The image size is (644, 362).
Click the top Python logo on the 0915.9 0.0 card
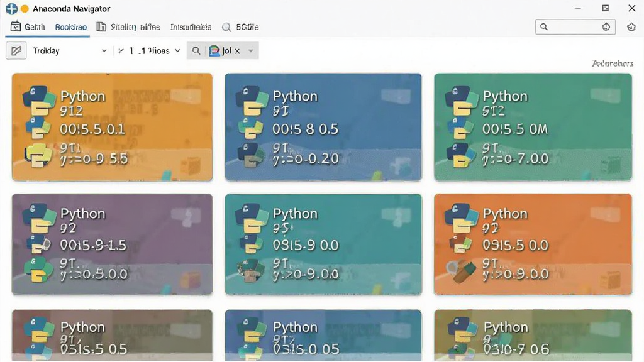(252, 218)
